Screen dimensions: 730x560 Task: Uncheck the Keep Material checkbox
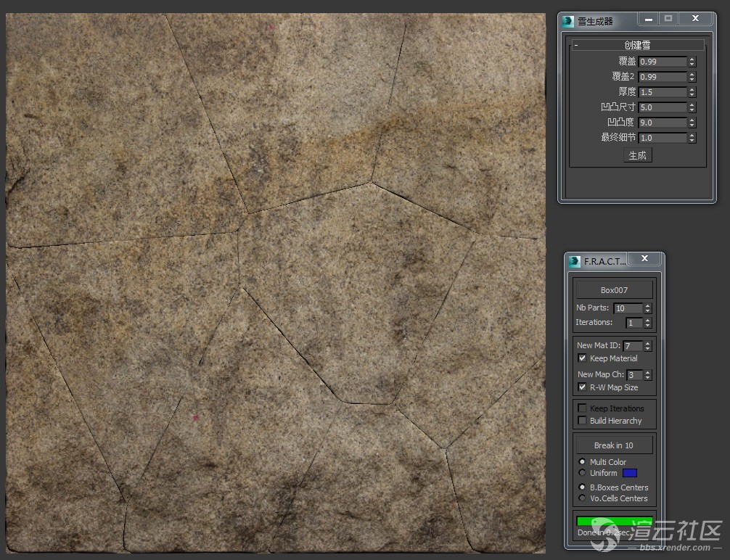click(582, 358)
